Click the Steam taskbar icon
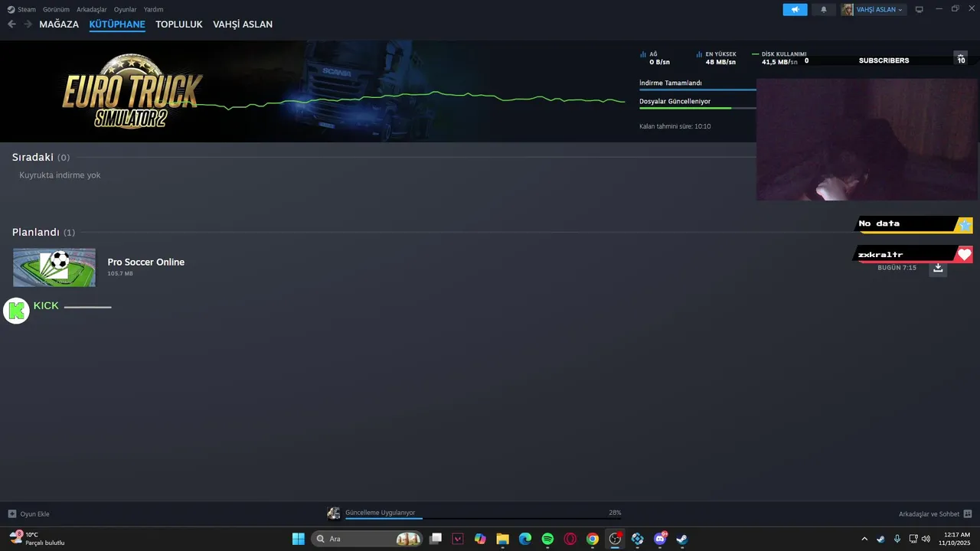The image size is (980, 551). [681, 539]
